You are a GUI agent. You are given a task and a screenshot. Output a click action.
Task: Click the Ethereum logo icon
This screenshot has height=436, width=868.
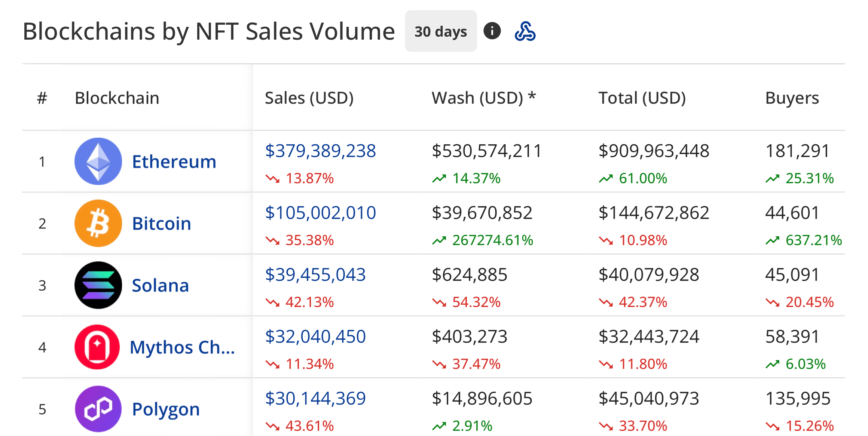pyautogui.click(x=98, y=162)
